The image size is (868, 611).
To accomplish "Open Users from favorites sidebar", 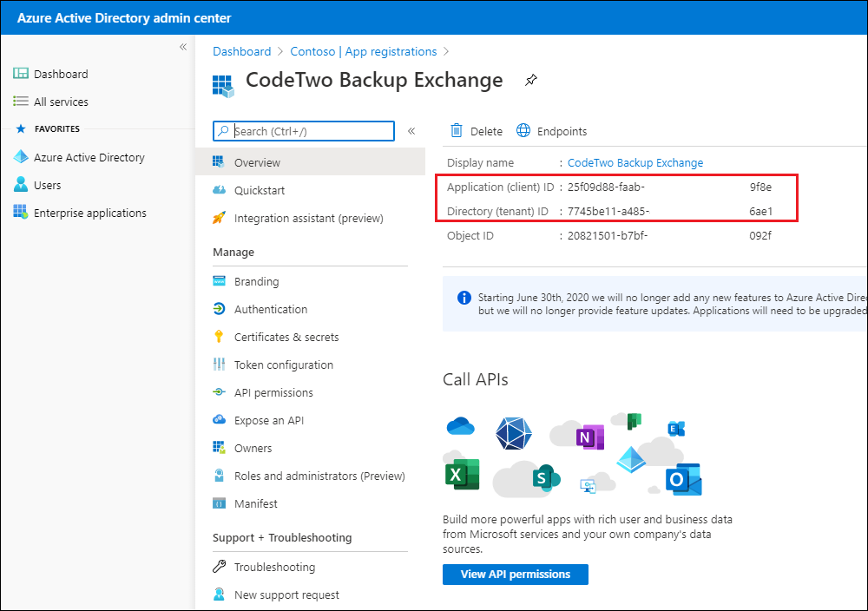I will (x=47, y=186).
